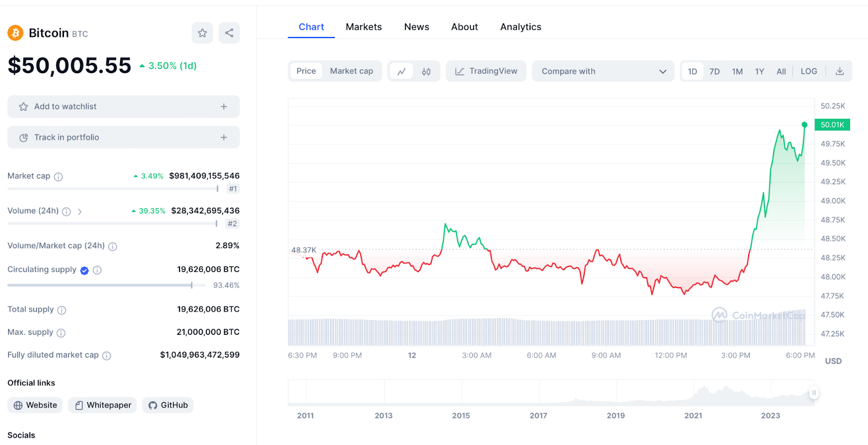Click plus icon on Add to watchlist
Viewport: 868px width, 445px height.
click(x=224, y=107)
